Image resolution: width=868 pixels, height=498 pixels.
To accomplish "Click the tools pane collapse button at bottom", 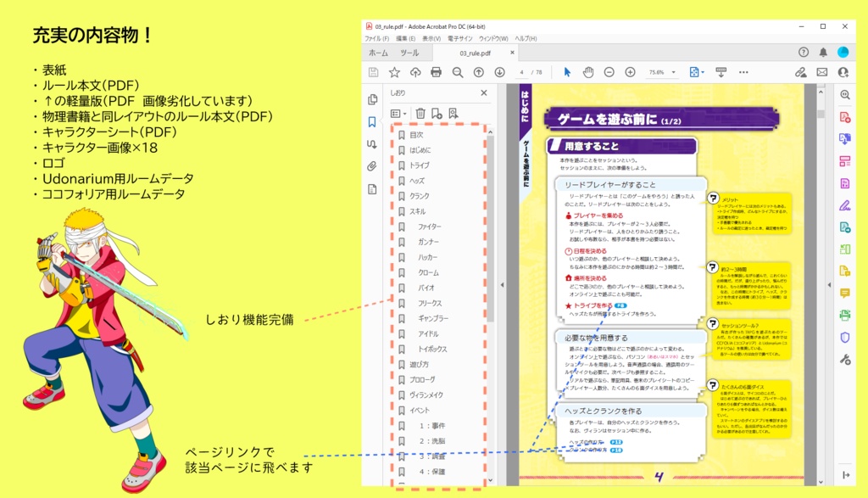I will [845, 475].
